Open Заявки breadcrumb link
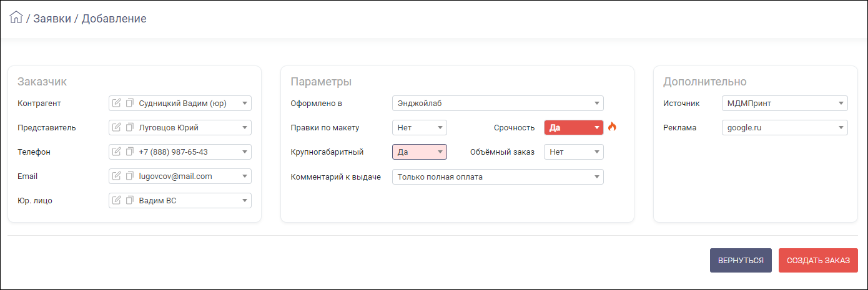868x290 pixels. pos(52,19)
